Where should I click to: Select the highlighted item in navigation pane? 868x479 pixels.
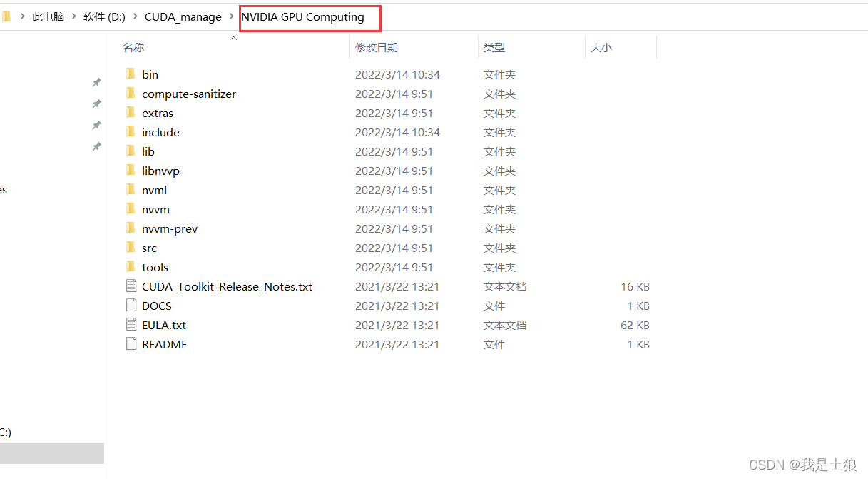coord(52,453)
